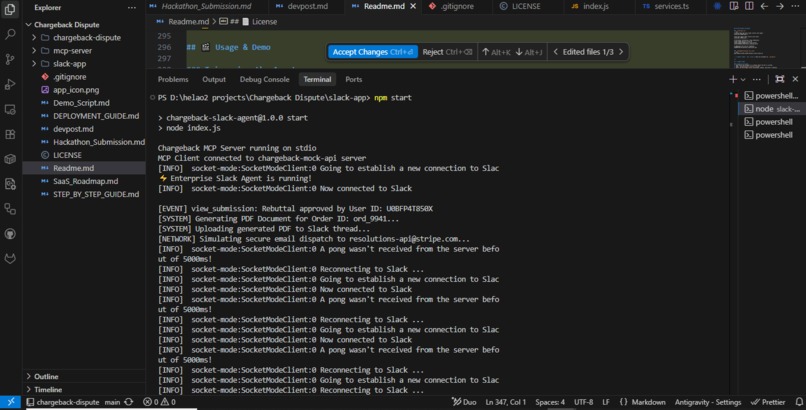Switch to the .gitignore editor tab

[x=457, y=6]
